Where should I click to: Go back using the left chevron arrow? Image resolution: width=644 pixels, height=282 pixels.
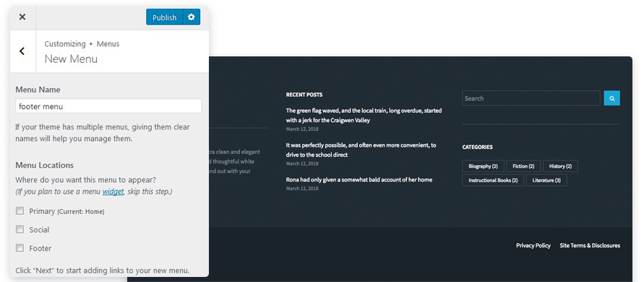tap(22, 51)
